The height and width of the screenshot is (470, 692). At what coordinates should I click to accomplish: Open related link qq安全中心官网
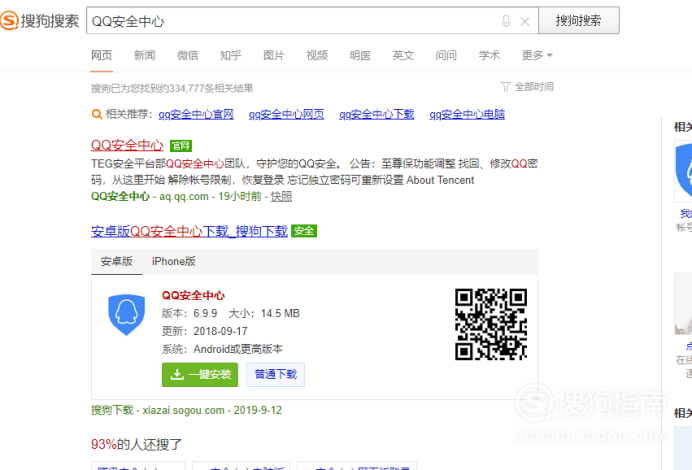click(196, 114)
